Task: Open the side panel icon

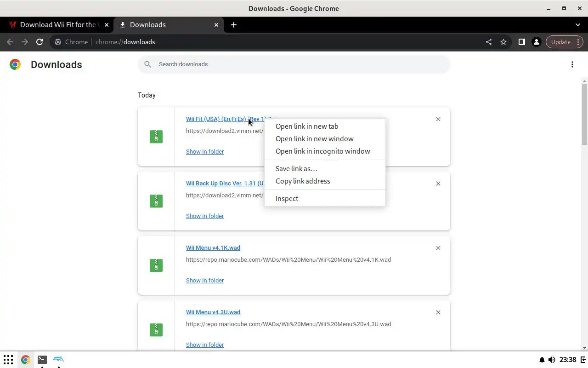Action: coord(521,42)
